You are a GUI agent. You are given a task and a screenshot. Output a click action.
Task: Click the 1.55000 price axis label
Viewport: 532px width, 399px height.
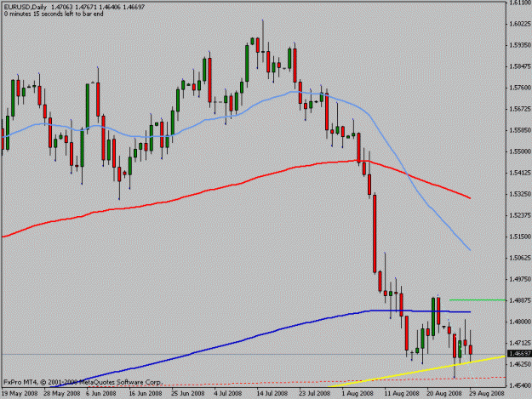click(x=520, y=151)
